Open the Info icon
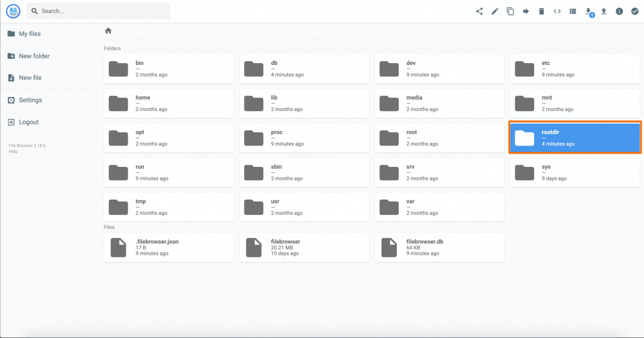Image resolution: width=644 pixels, height=338 pixels. pyautogui.click(x=619, y=11)
